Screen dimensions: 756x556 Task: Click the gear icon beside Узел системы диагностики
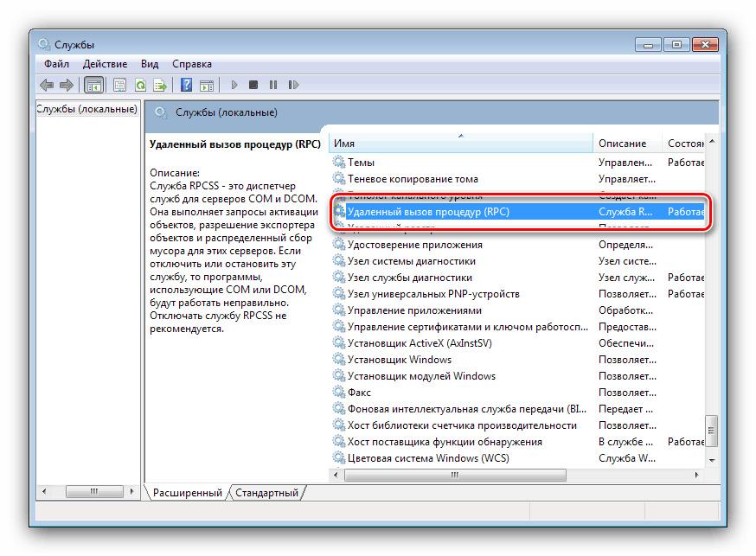pyautogui.click(x=339, y=260)
